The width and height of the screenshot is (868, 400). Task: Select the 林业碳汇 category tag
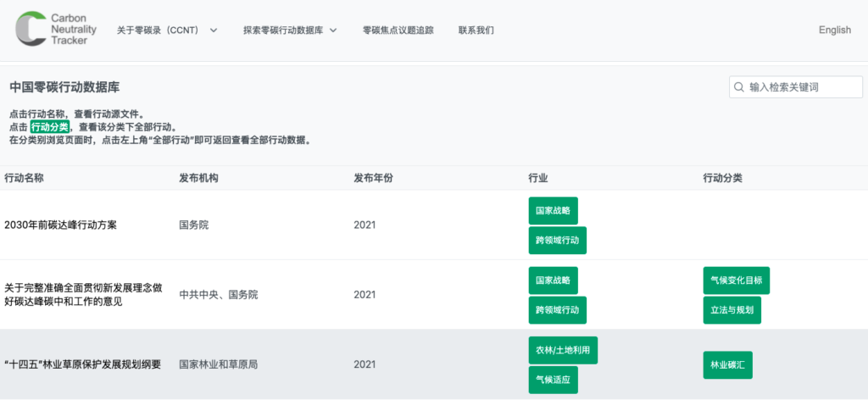tap(728, 365)
